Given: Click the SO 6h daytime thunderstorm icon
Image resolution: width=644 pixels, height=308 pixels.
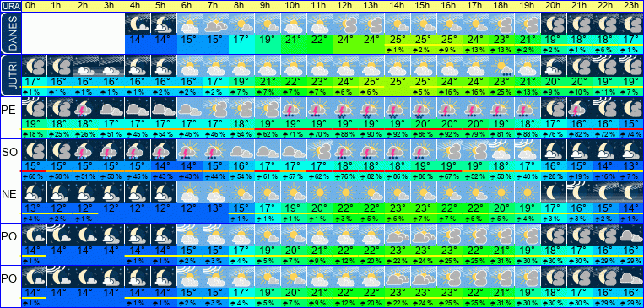Looking at the screenshot, I should tap(190, 150).
